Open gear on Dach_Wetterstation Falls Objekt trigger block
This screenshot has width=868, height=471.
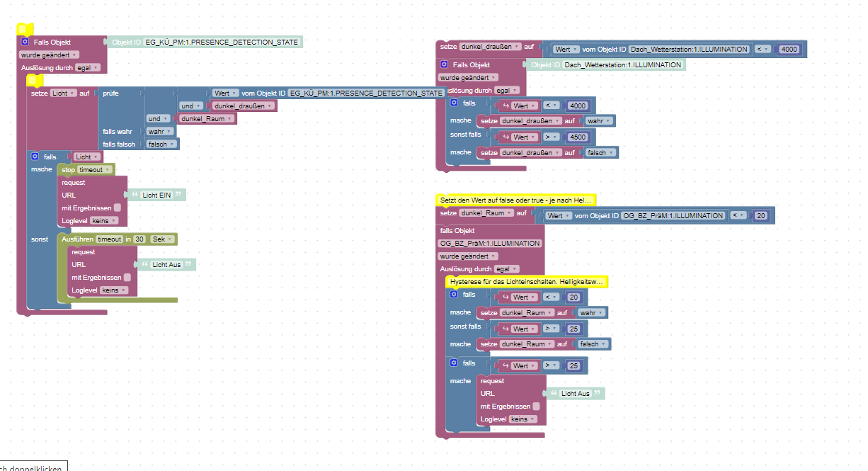pyautogui.click(x=444, y=64)
